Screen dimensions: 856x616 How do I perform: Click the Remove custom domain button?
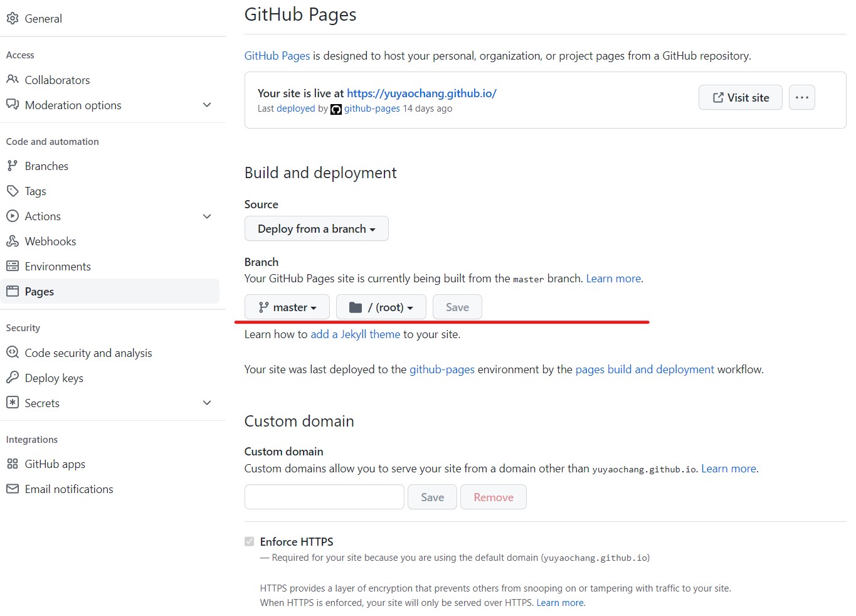pyautogui.click(x=493, y=497)
